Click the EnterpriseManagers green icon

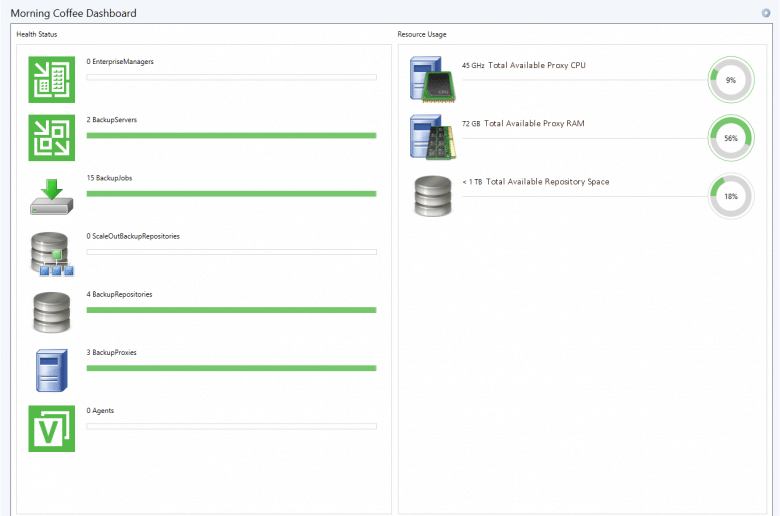(x=52, y=80)
